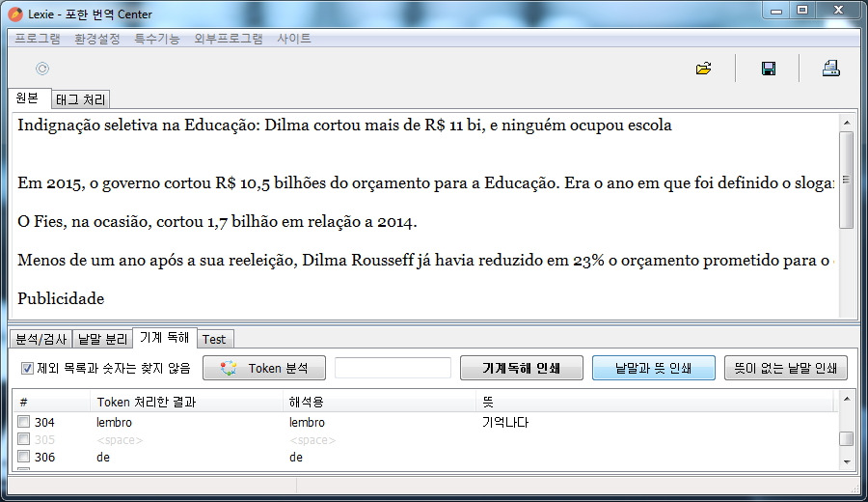Viewport: 868px width, 502px height.
Task: Select the token 'lembro' in row 304
Action: pos(114,422)
